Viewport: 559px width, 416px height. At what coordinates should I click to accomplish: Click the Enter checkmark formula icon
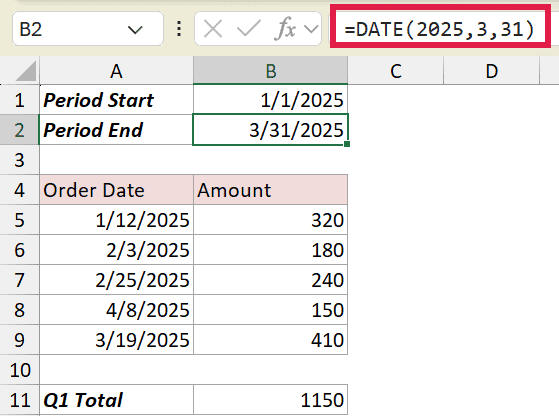248,29
